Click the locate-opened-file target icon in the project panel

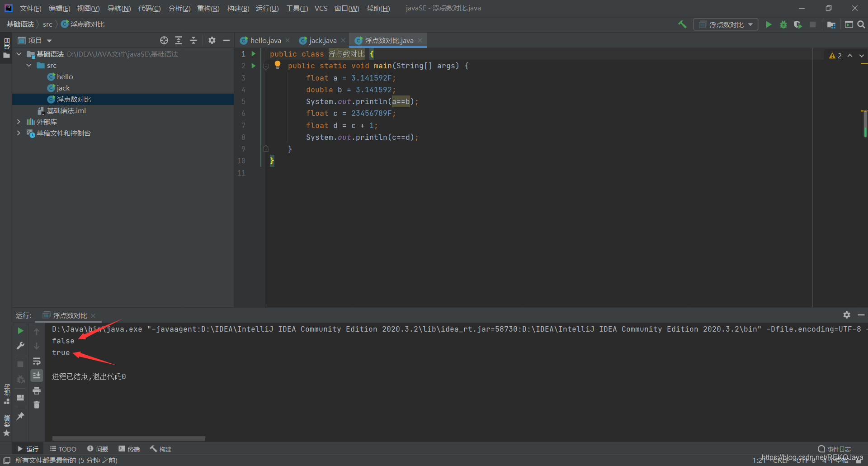point(164,40)
